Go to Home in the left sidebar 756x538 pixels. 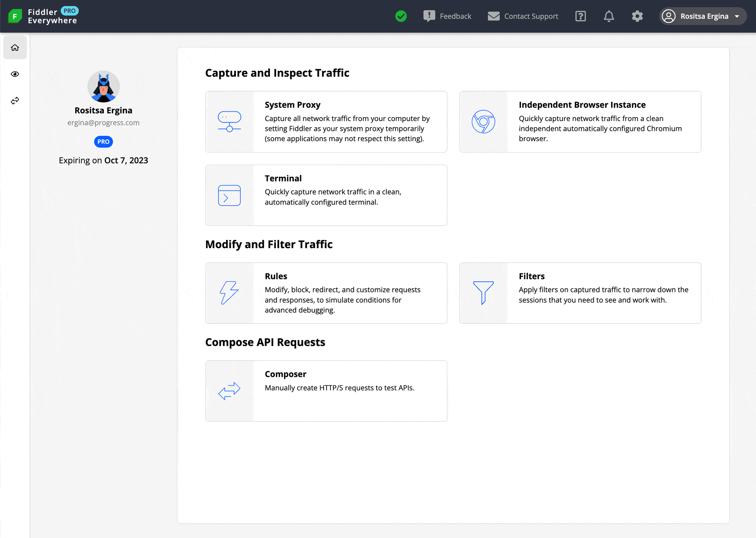coord(15,48)
